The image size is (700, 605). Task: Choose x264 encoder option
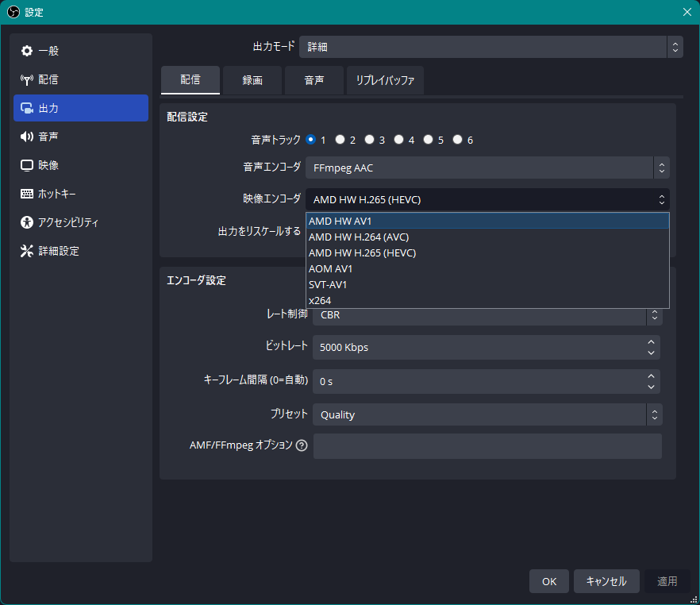click(487, 300)
